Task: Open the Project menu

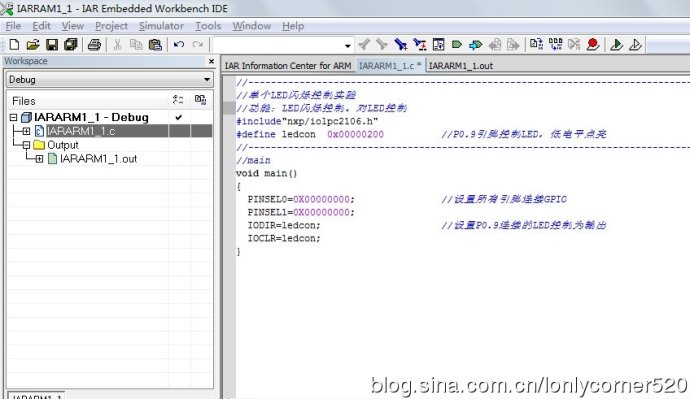Action: click(111, 26)
